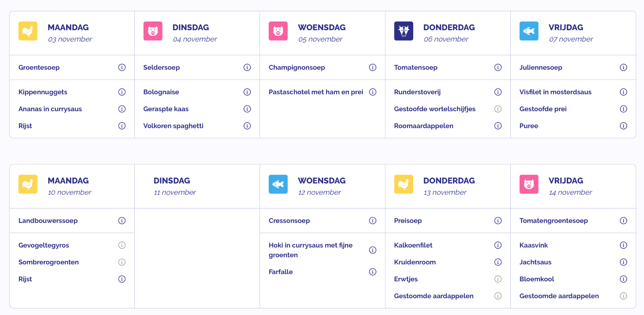The width and height of the screenshot is (644, 315).
Task: Click the Kaasvink dish label
Action: click(x=533, y=245)
